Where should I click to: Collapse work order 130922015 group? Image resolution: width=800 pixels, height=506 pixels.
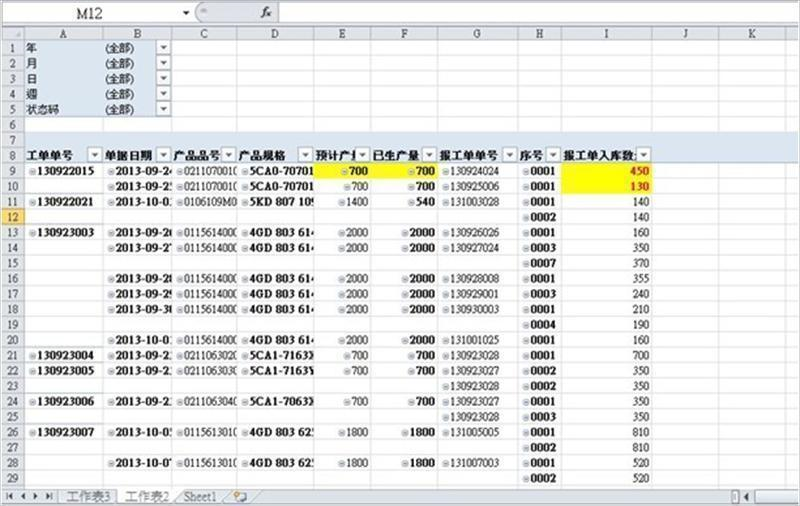coord(32,171)
